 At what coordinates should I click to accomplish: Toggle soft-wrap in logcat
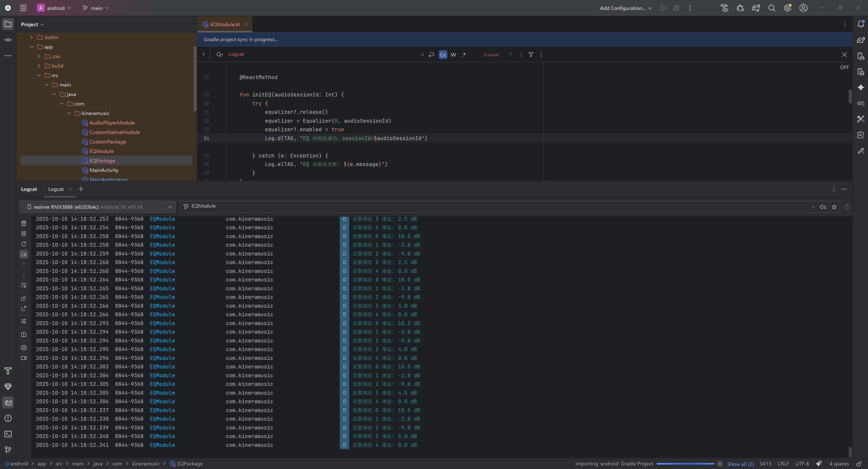pyautogui.click(x=24, y=286)
